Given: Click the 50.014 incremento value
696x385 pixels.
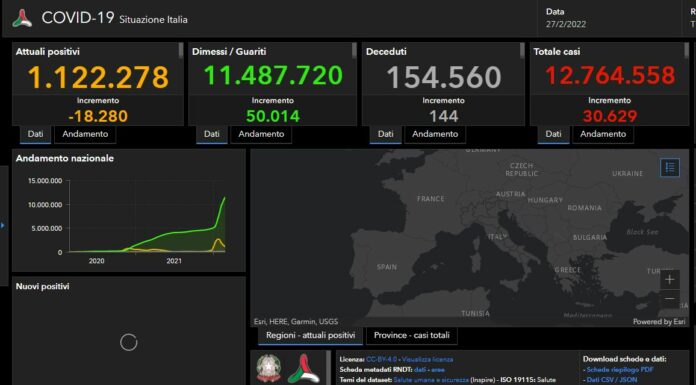Looking at the screenshot, I should click(273, 116).
